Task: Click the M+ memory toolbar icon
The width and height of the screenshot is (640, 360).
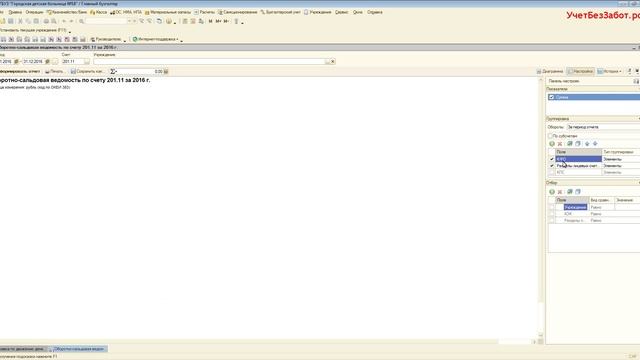Action: 218,21
